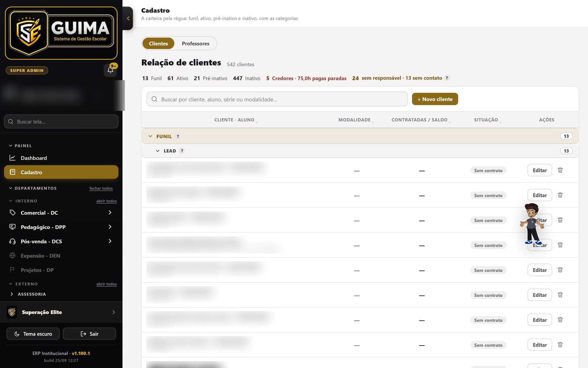Click the help icon beside LEAD
Image resolution: width=588 pixels, height=368 pixels.
pyautogui.click(x=182, y=151)
